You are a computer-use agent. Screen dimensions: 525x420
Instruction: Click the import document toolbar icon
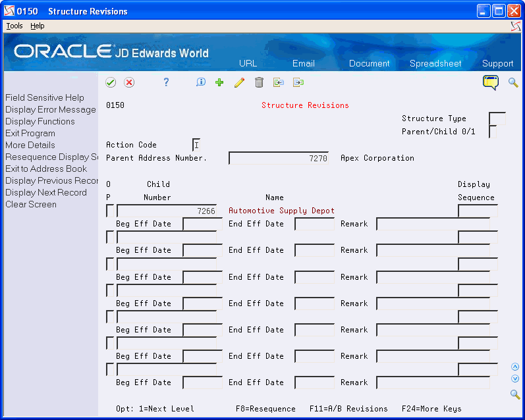point(279,82)
